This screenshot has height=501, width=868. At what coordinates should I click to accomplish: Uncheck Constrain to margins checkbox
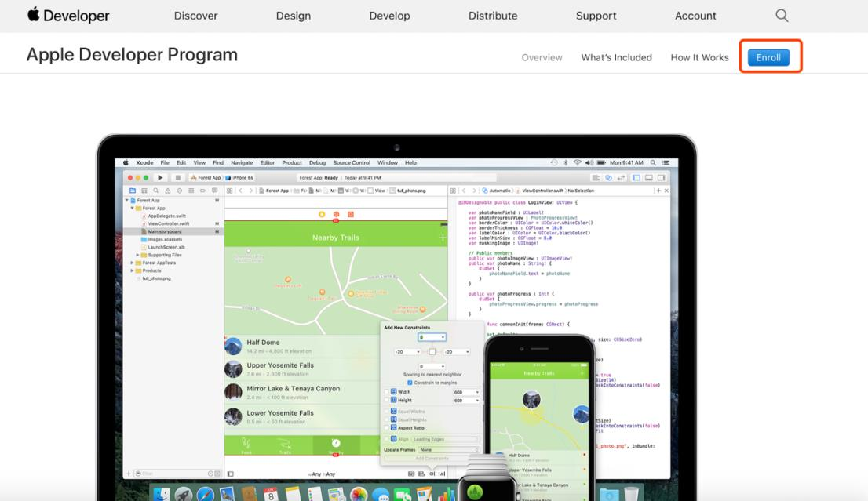(x=410, y=383)
